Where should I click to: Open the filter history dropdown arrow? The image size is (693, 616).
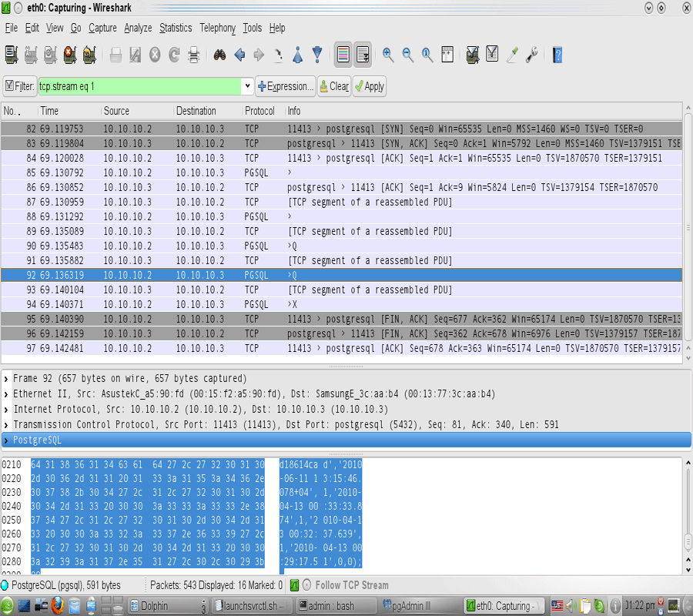coord(247,86)
